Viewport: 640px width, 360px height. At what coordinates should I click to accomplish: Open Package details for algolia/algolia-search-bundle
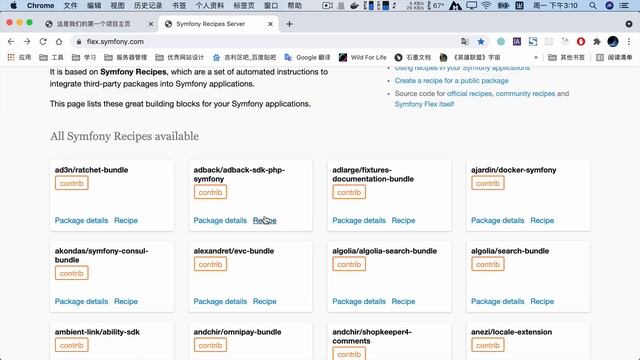click(x=359, y=301)
